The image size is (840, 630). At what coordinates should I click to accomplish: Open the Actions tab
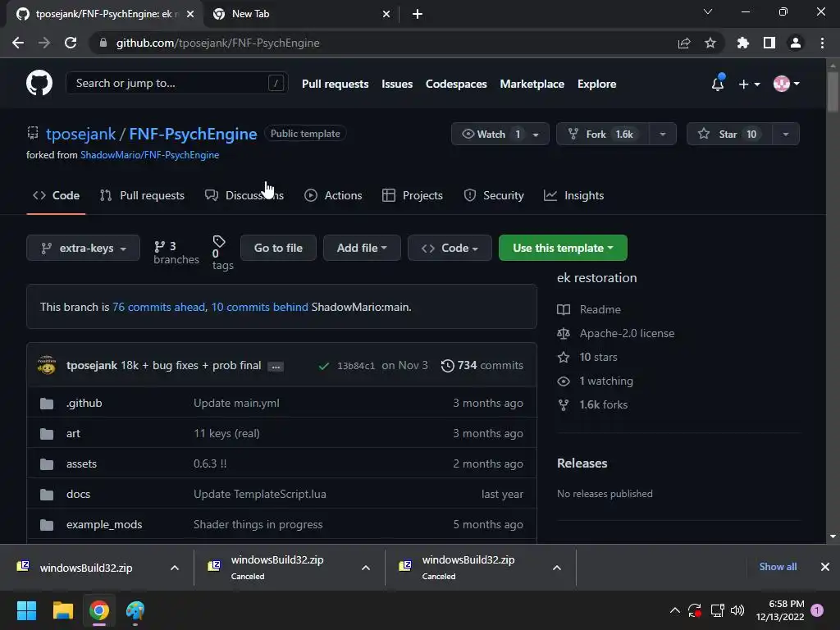pyautogui.click(x=333, y=195)
